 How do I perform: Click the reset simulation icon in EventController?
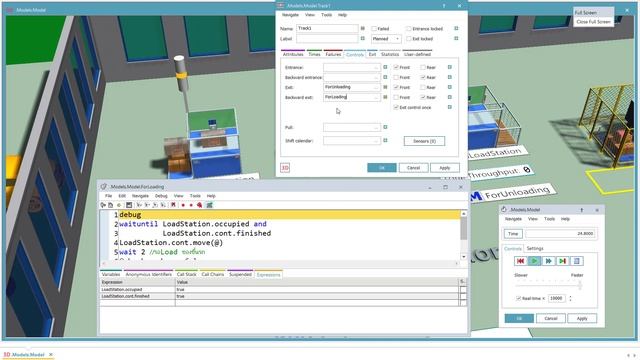click(520, 261)
